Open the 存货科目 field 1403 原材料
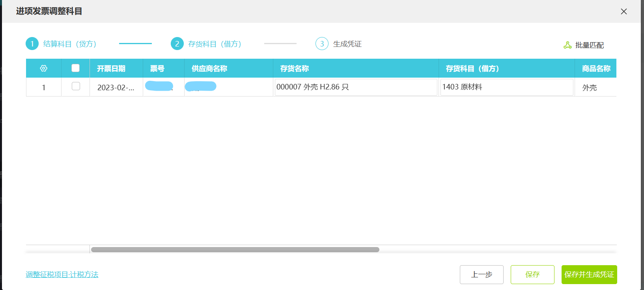Image resolution: width=644 pixels, height=290 pixels. point(507,87)
